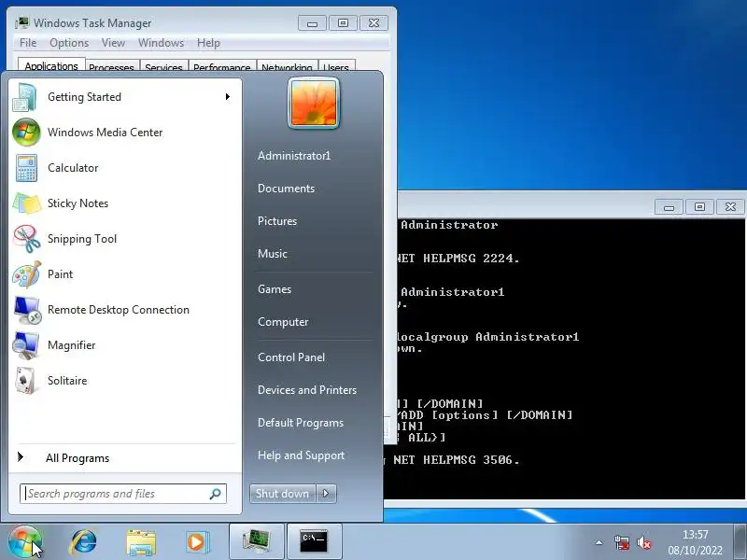Expand the Getting Started submenu arrow

pos(228,97)
